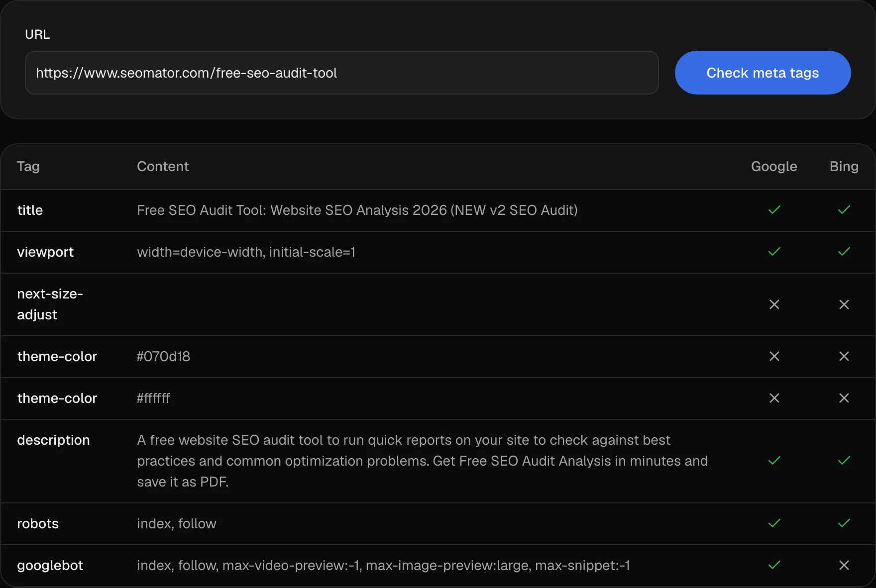The image size is (876, 588).
Task: Click the Content column header
Action: 163,167
